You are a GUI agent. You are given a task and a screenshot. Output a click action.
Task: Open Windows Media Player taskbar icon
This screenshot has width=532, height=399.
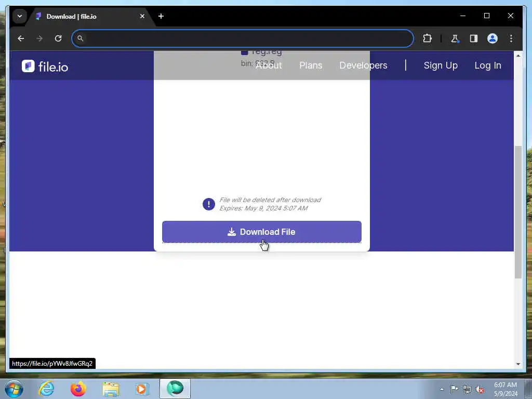click(142, 389)
